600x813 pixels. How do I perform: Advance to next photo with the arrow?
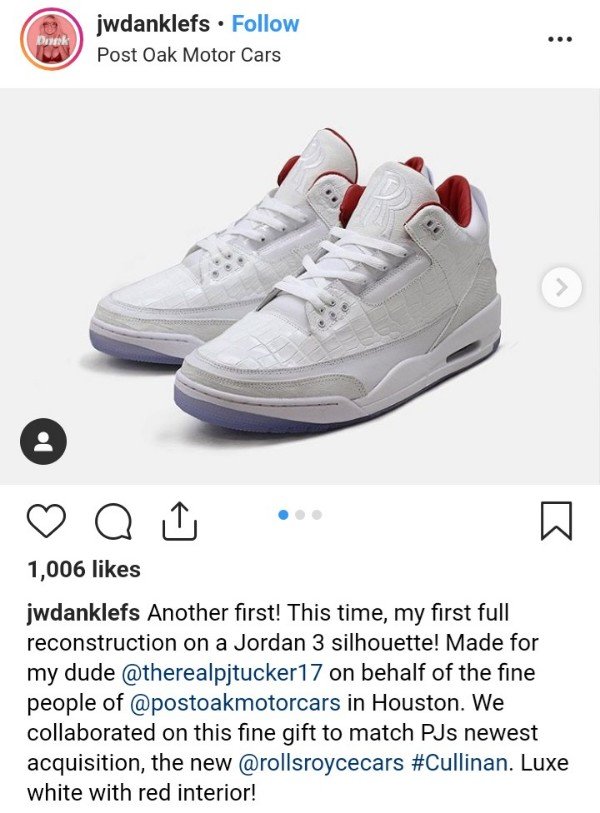tap(561, 287)
